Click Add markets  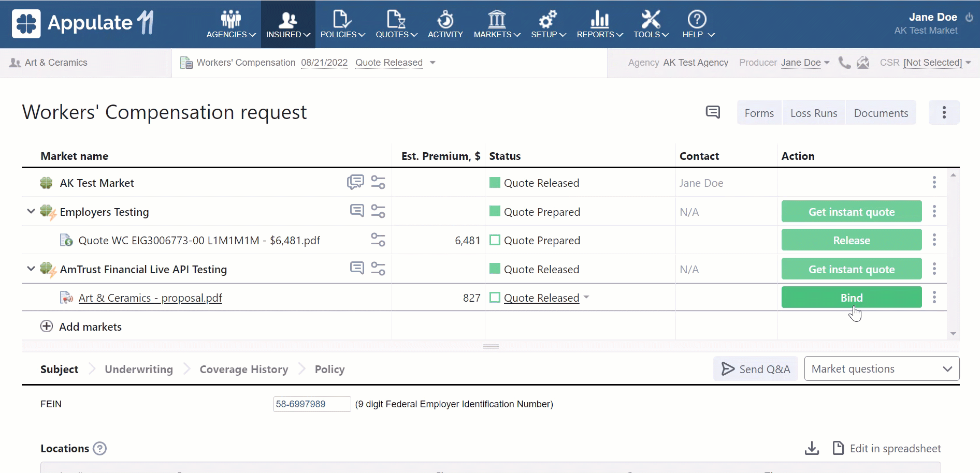(x=81, y=327)
